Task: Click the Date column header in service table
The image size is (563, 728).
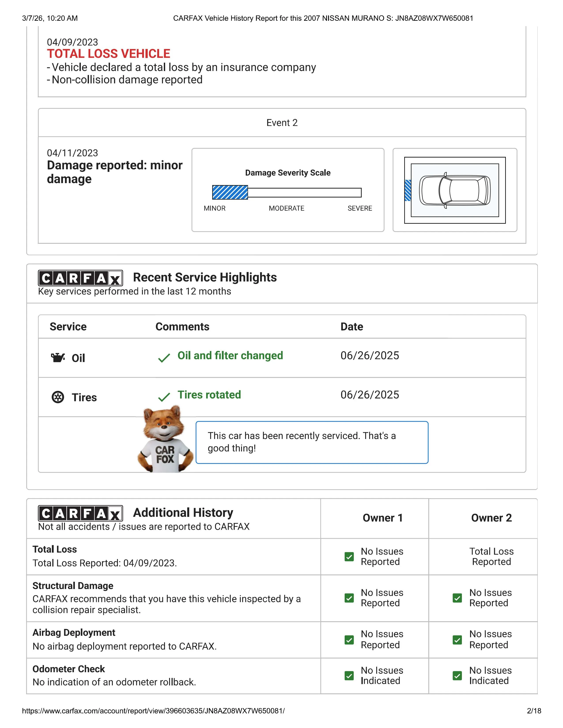Action: pos(351,327)
